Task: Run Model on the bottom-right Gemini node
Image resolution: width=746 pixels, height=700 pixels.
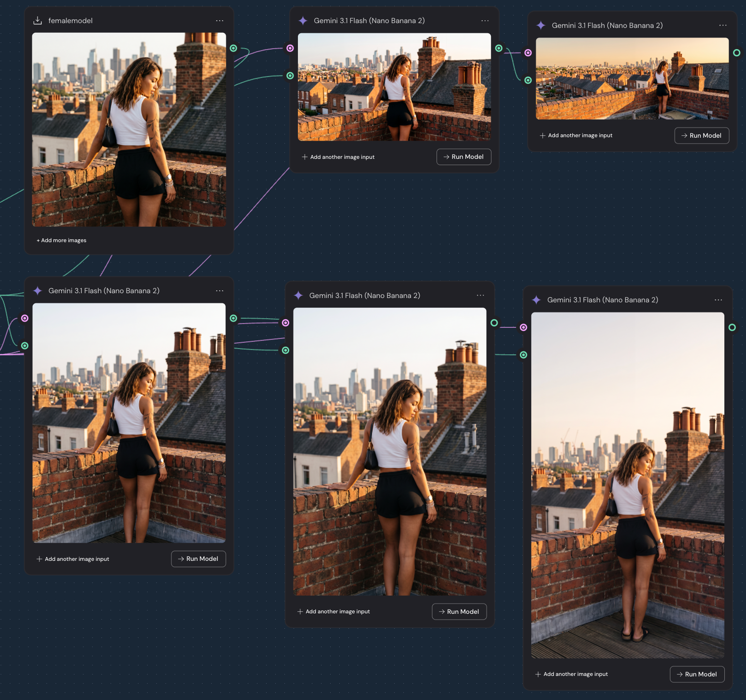Action: [x=697, y=674]
